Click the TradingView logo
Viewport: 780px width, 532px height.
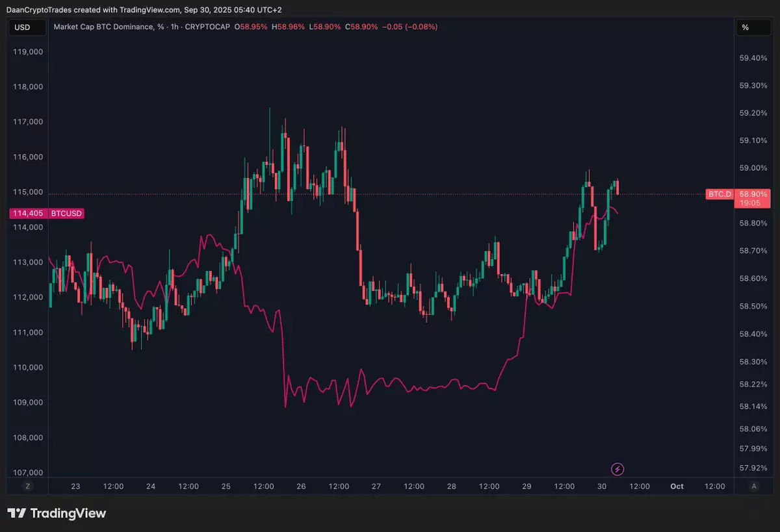tap(57, 513)
